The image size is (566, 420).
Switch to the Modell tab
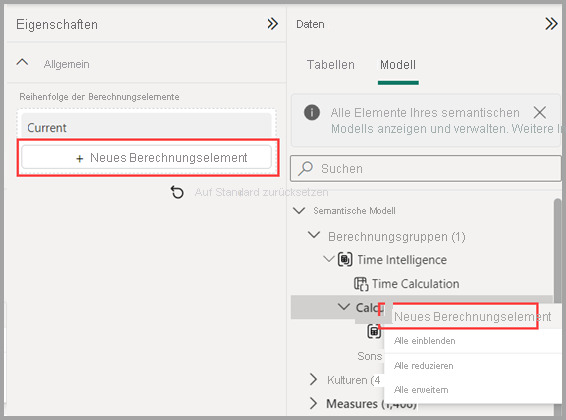(x=398, y=65)
